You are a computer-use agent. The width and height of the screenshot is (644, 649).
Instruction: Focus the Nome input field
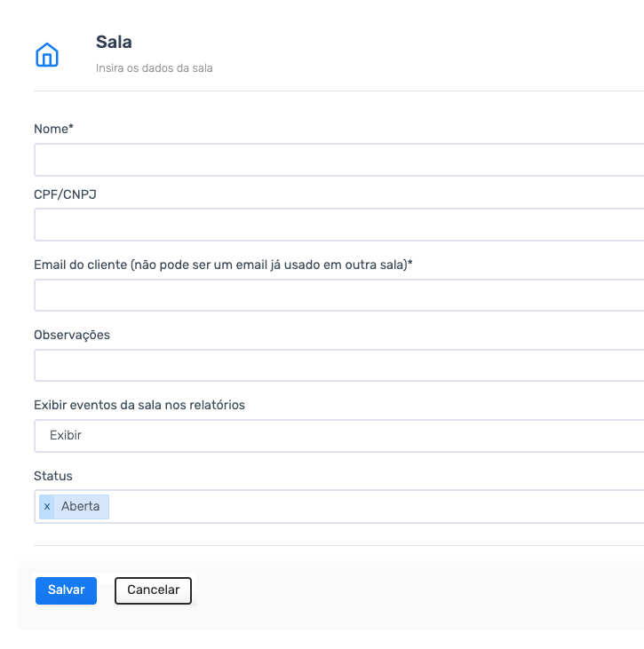pos(338,160)
